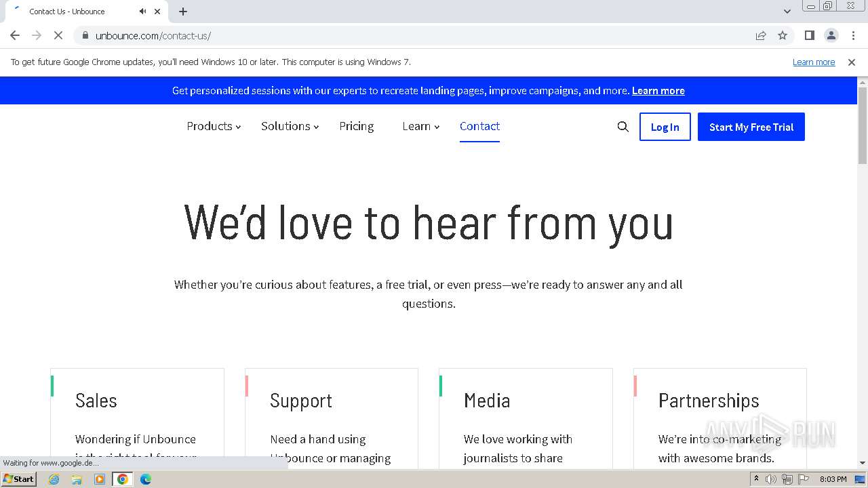Select the Media card heading

[x=487, y=401]
